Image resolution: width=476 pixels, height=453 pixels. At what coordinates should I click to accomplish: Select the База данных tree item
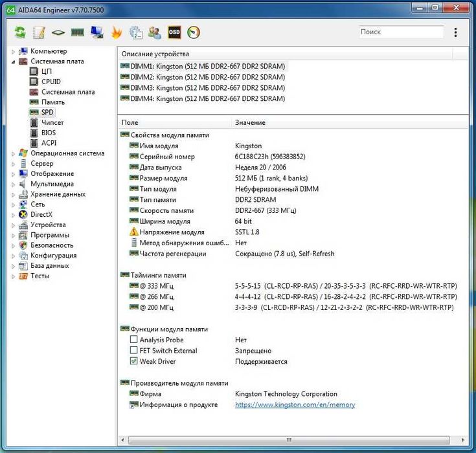point(49,265)
